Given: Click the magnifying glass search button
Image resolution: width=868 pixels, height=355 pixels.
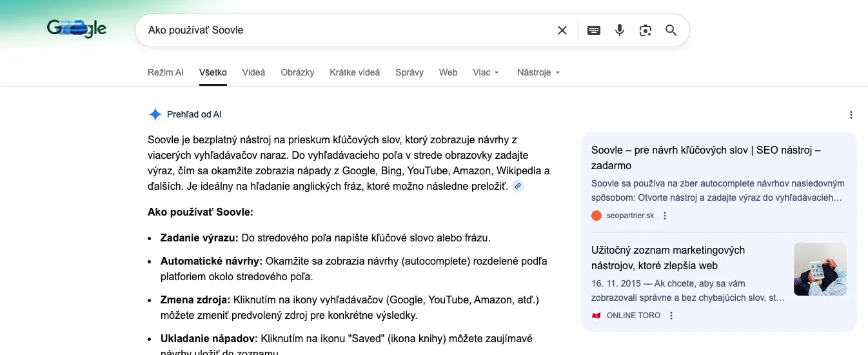Looking at the screenshot, I should [x=671, y=30].
